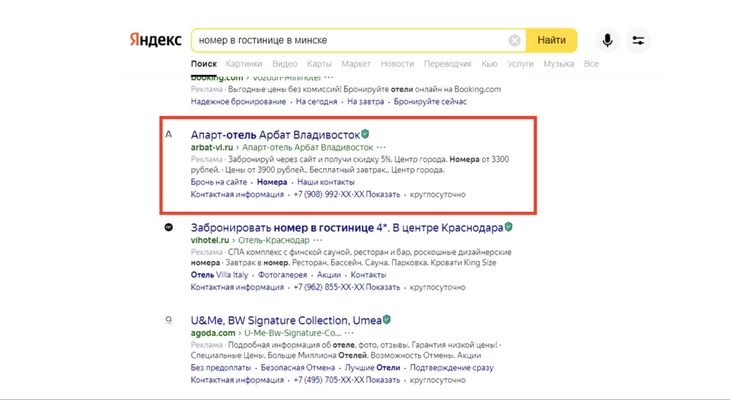
Task: Open the three-dot menu for arbat-vl.ru result
Action: [x=381, y=147]
